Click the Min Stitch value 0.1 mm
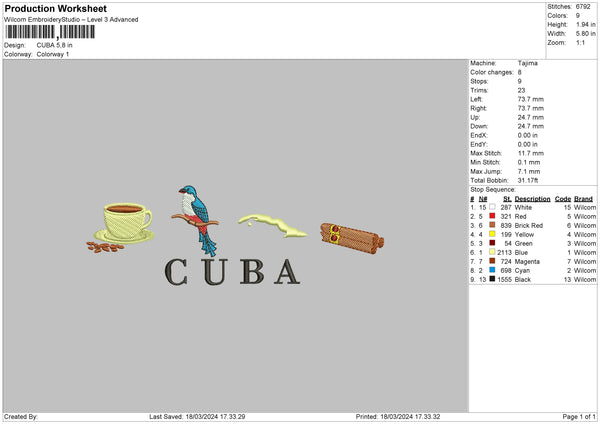Image resolution: width=600 pixels, height=424 pixels. coord(529,162)
